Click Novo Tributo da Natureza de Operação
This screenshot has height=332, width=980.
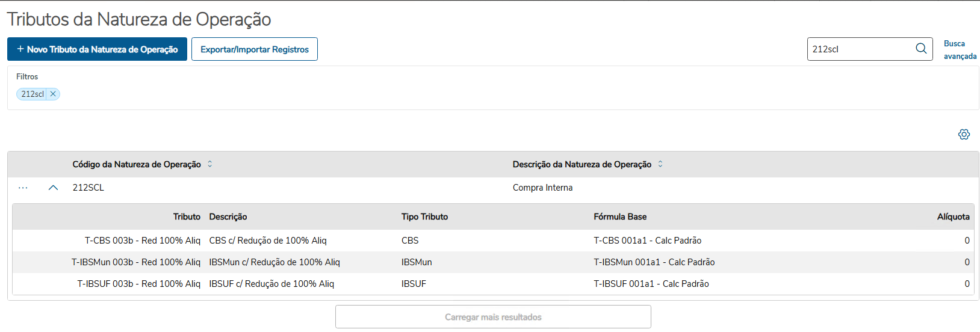click(x=97, y=49)
